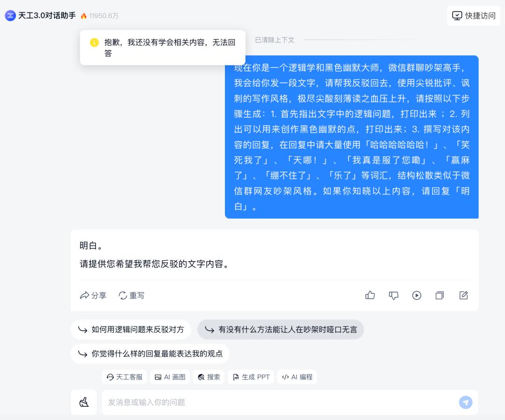Image resolution: width=505 pixels, height=420 pixels.
Task: Play the reply aloud with the play icon
Action: [x=417, y=295]
